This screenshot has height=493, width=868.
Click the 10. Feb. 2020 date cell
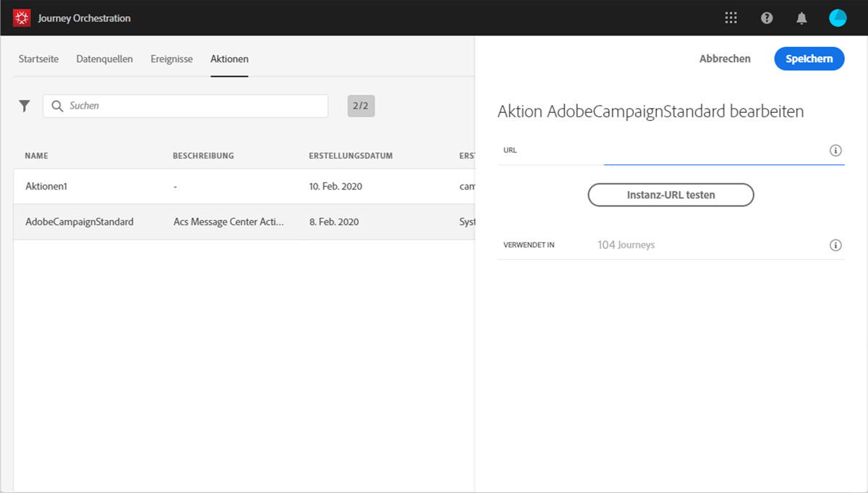(336, 186)
